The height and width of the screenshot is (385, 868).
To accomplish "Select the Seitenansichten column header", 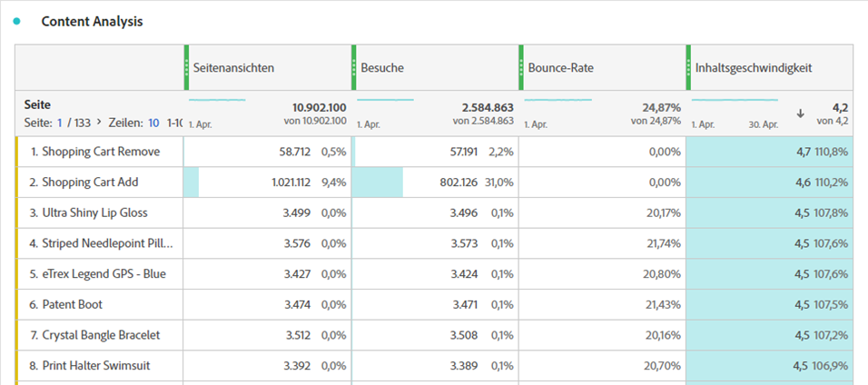I will pos(234,68).
